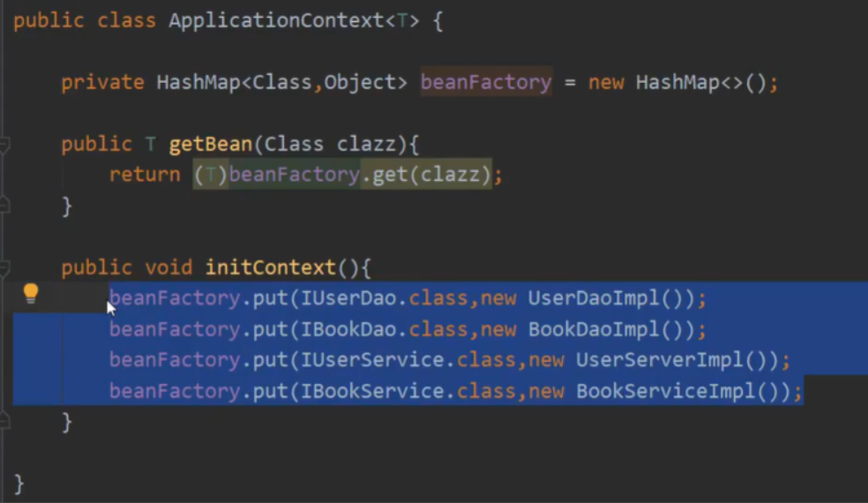
Task: Click the highlighted beanFactory field declaration
Action: [486, 83]
